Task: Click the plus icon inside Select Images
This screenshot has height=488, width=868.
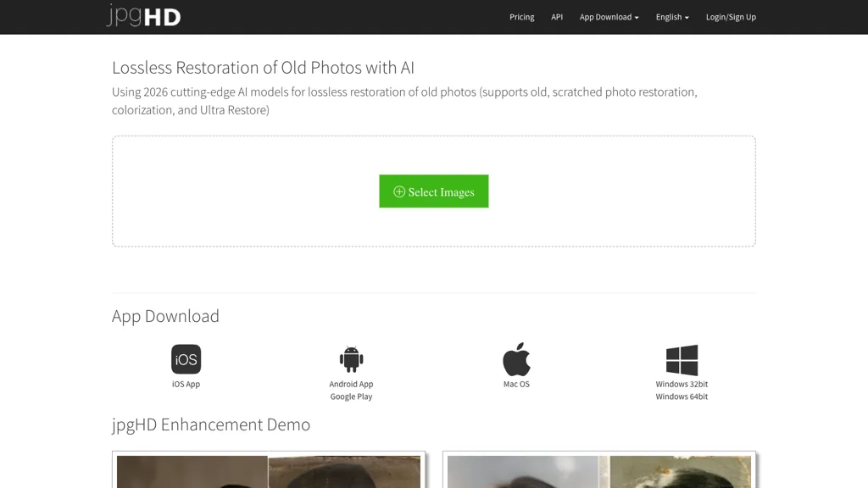Action: click(x=399, y=191)
